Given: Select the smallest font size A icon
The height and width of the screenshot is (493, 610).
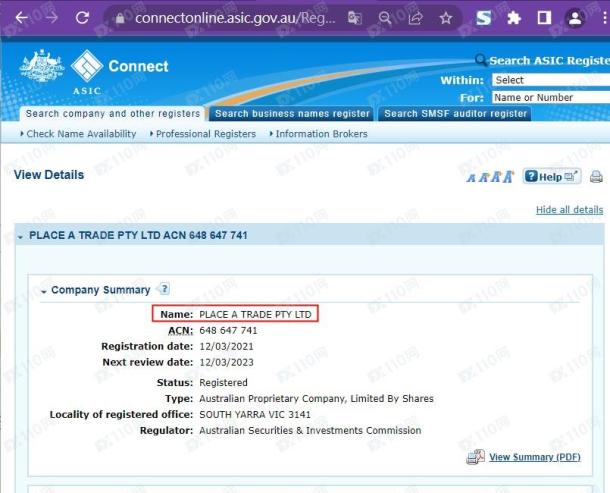Looking at the screenshot, I should coord(471,178).
